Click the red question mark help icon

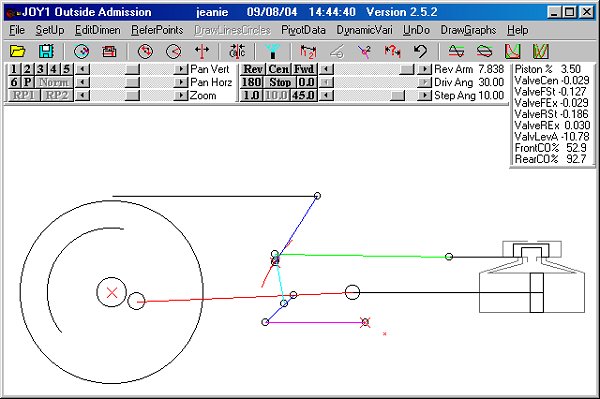click(393, 51)
